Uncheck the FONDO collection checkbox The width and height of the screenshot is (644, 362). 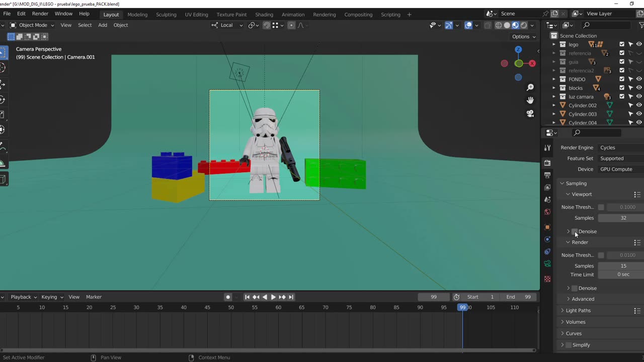(622, 79)
